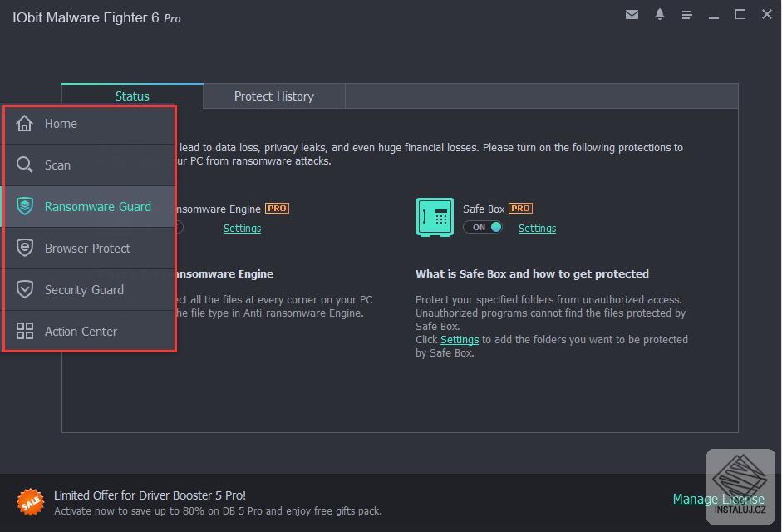Image resolution: width=782 pixels, height=532 pixels.
Task: Open Safe Box Settings link
Action: (x=537, y=228)
